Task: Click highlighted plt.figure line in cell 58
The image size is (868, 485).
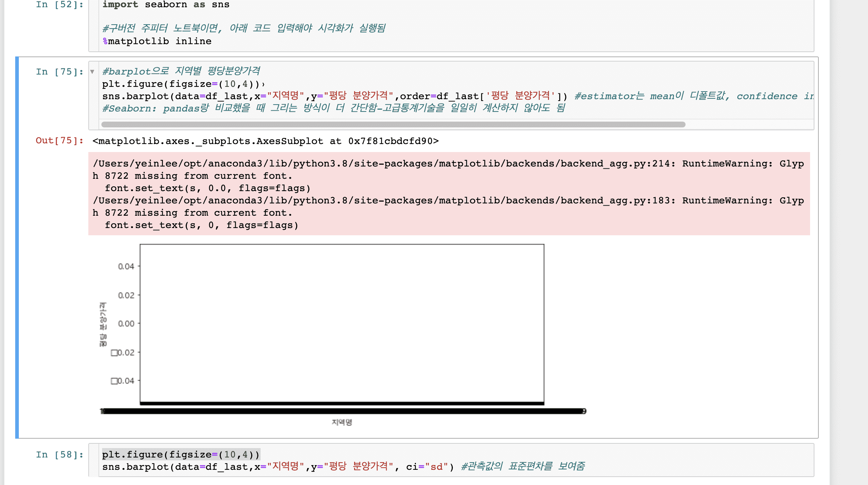Action: coord(181,455)
